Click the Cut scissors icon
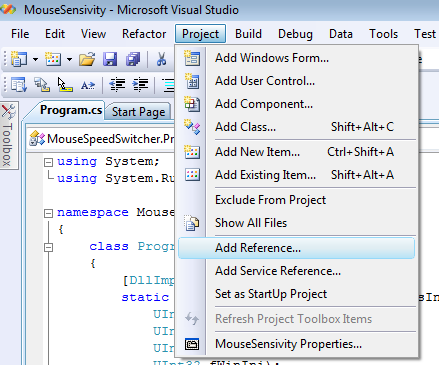This screenshot has height=365, width=439. (161, 59)
